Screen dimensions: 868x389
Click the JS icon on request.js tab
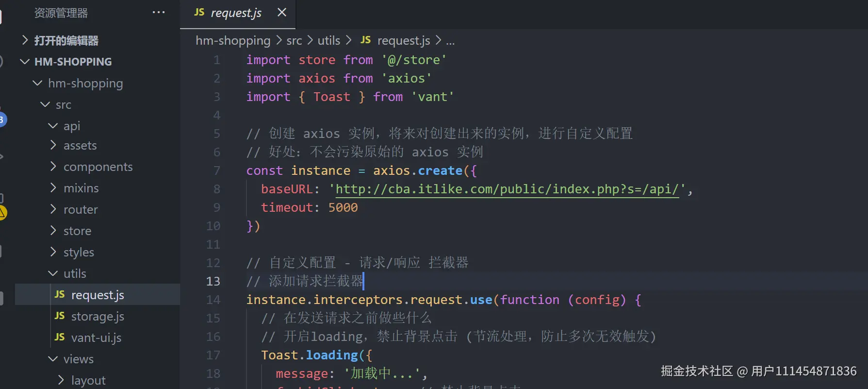tap(199, 13)
